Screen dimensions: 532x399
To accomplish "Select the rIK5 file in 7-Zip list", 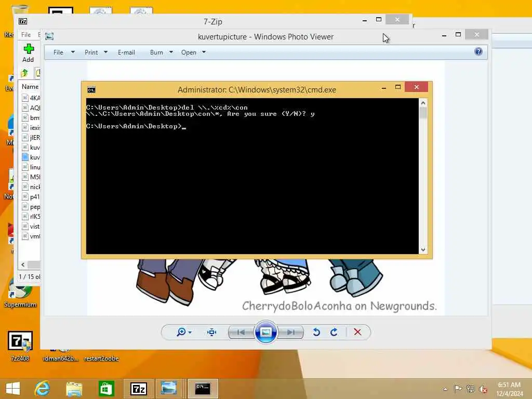I will pyautogui.click(x=31, y=217).
